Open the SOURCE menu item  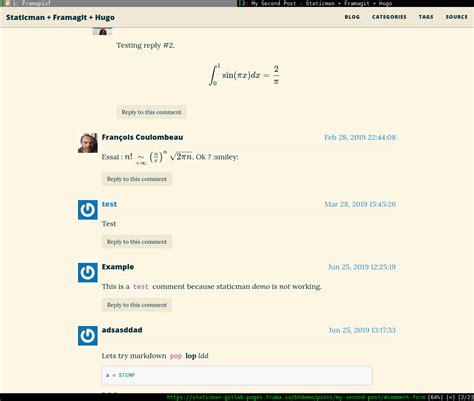(456, 17)
